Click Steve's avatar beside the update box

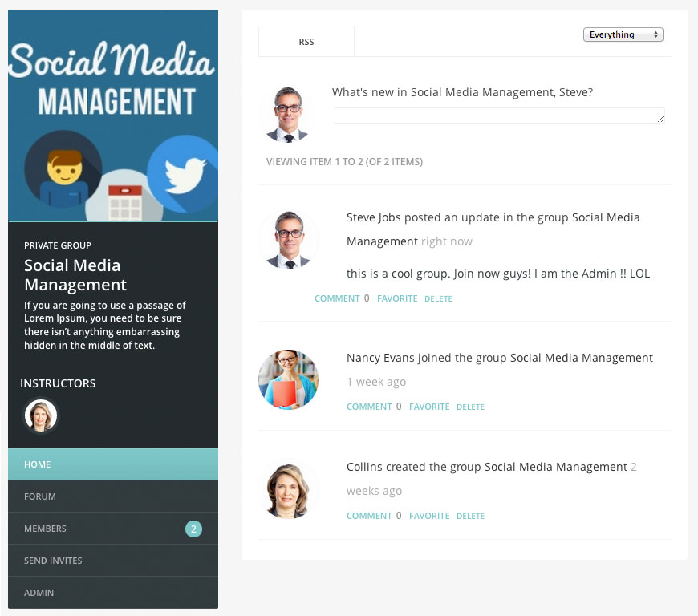288,114
